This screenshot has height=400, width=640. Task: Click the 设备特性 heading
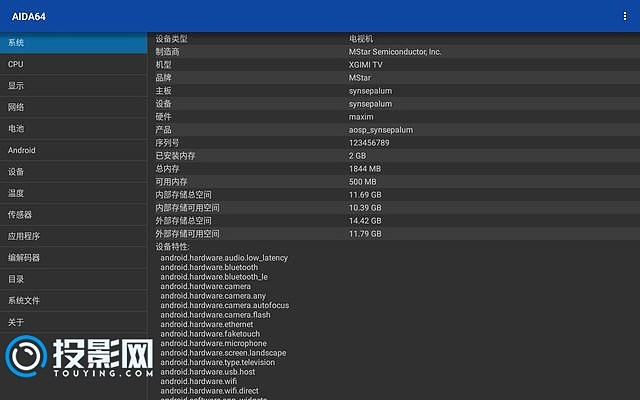click(172, 247)
